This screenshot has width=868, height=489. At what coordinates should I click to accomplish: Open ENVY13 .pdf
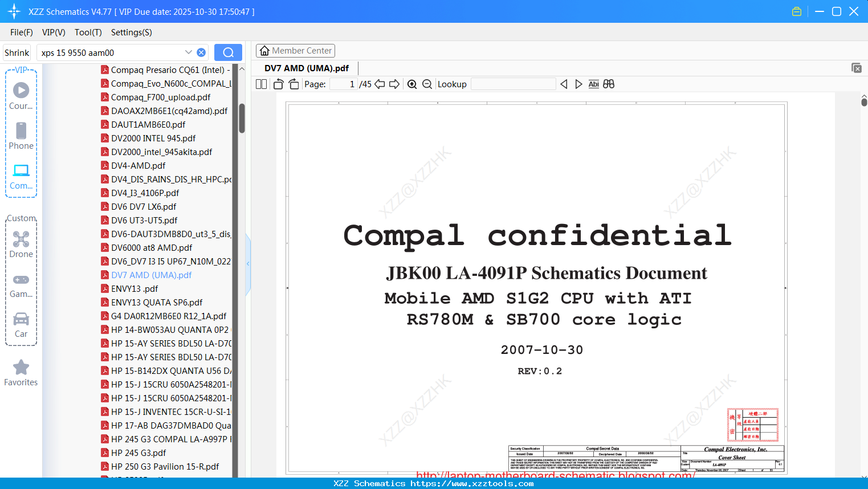pyautogui.click(x=130, y=289)
